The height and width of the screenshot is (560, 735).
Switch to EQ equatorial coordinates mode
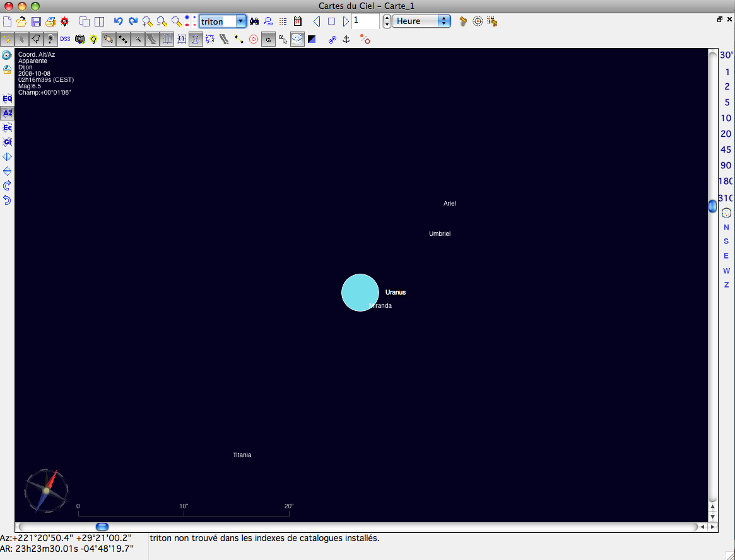coord(7,99)
